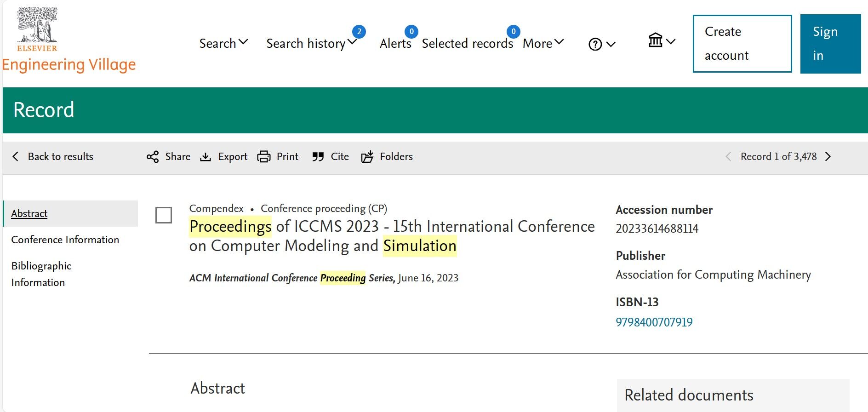
Task: Go to the previous record arrow
Action: pos(728,156)
